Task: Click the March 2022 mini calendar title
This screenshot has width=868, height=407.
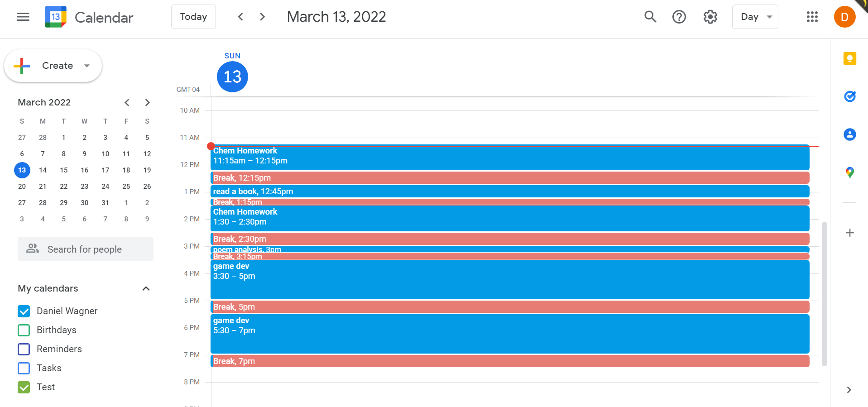Action: [44, 102]
